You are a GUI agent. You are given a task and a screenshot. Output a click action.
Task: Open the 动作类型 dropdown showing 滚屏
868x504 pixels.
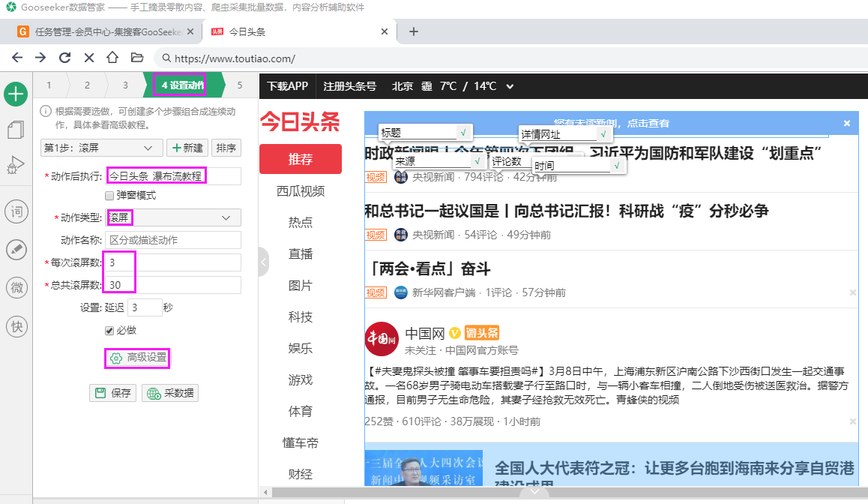(x=173, y=217)
